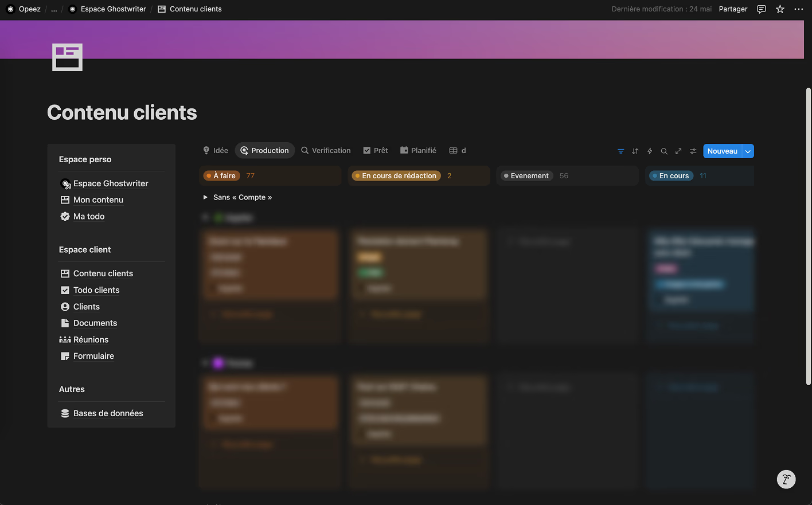Switch to the Idée view tab
This screenshot has width=812, height=505.
click(216, 151)
